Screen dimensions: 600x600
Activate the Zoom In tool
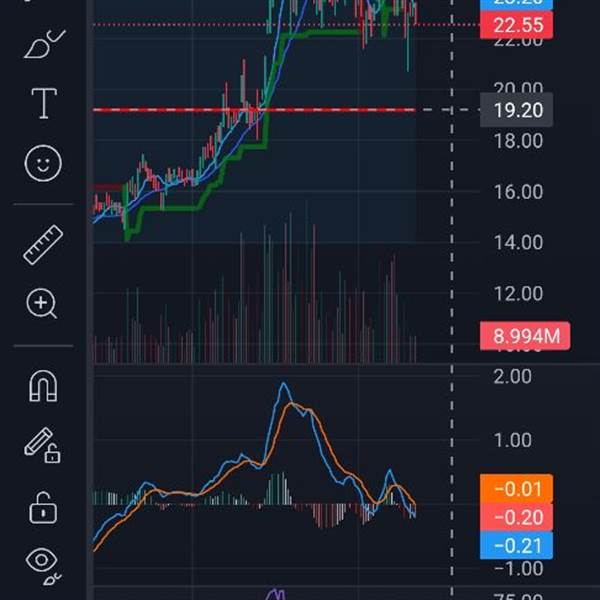(x=42, y=304)
